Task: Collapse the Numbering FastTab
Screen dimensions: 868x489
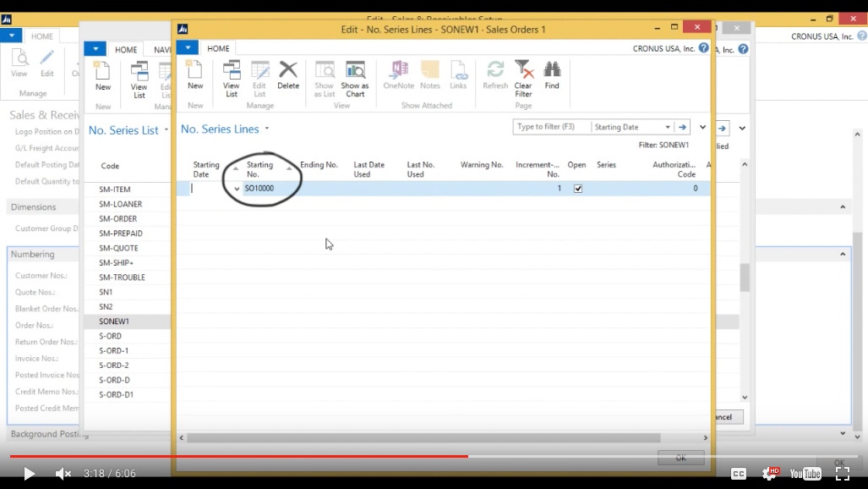Action: [x=32, y=254]
